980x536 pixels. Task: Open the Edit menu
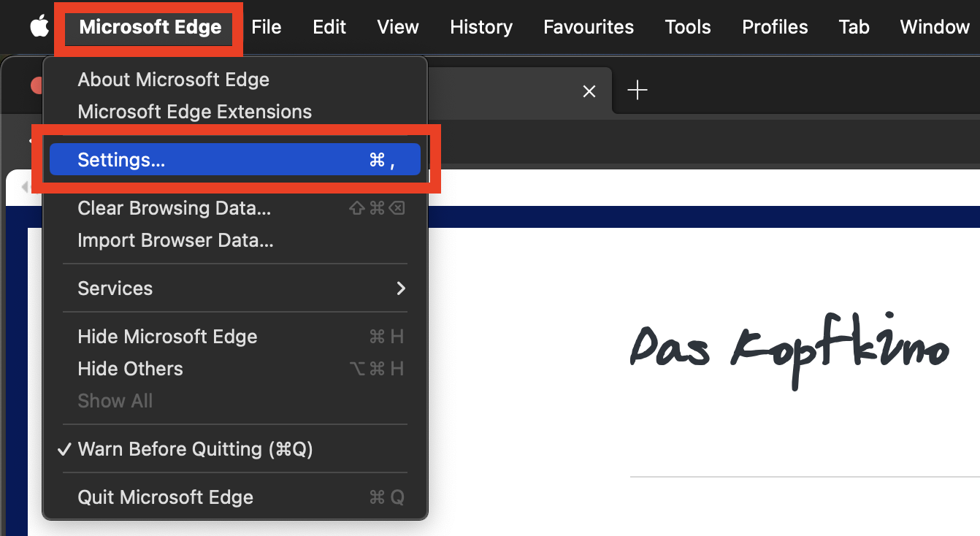(x=329, y=27)
